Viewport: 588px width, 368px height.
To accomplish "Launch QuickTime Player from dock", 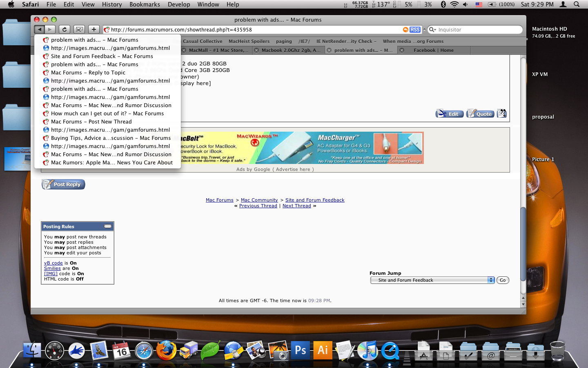I will [x=390, y=350].
